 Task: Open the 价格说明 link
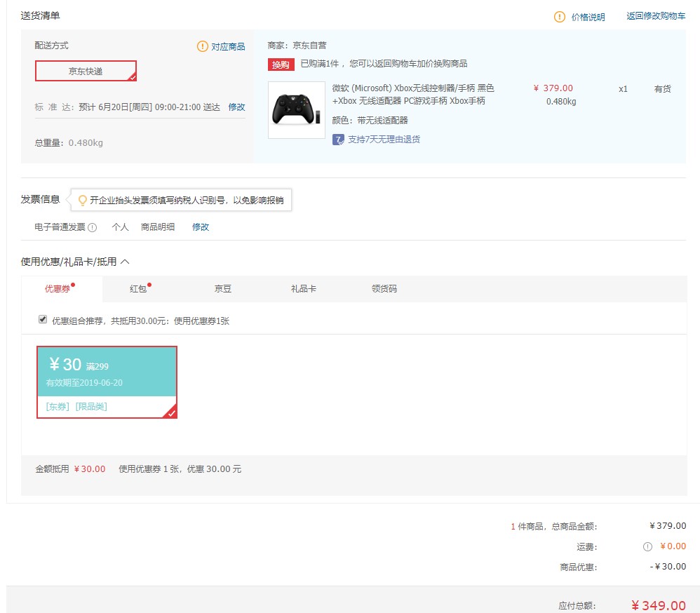pos(588,17)
